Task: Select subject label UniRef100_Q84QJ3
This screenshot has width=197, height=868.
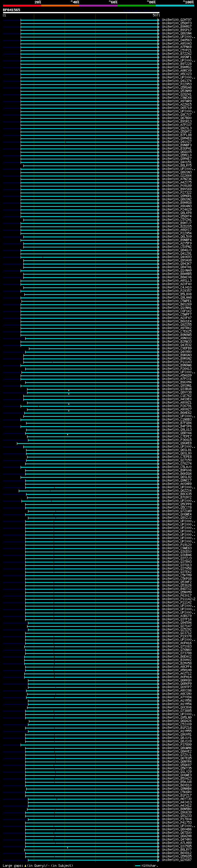Action: click(x=177, y=250)
